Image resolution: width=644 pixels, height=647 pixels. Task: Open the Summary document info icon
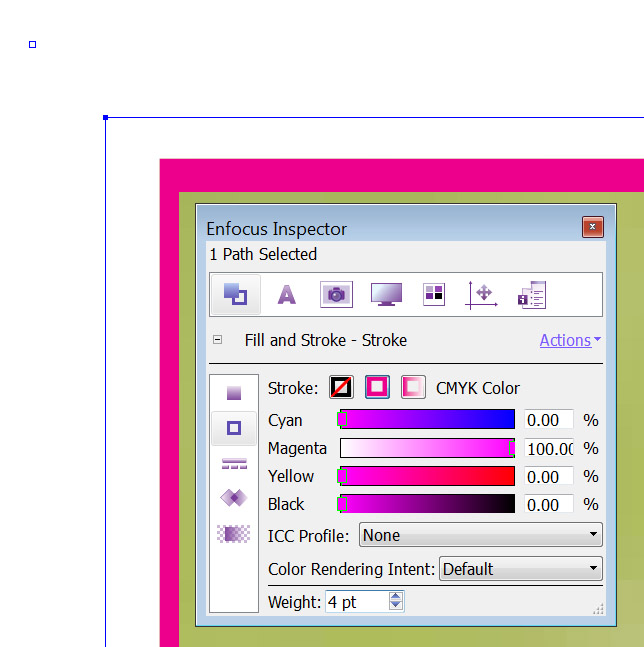coord(532,295)
